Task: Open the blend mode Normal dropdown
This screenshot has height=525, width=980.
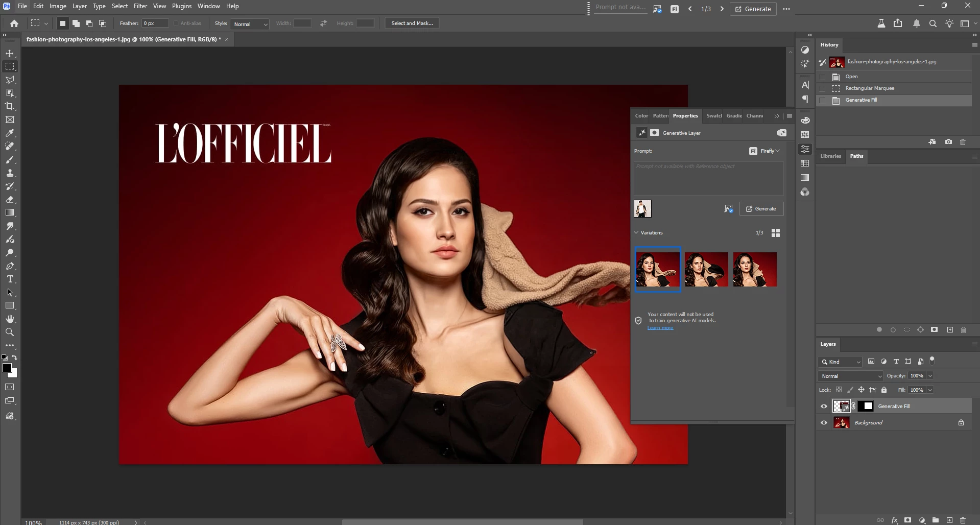Action: click(x=851, y=376)
